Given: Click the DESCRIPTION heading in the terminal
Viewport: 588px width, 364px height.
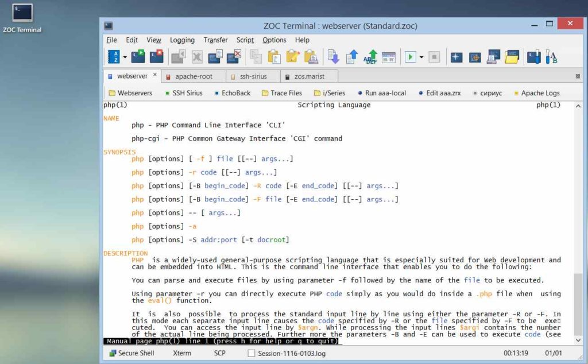Looking at the screenshot, I should point(126,253).
